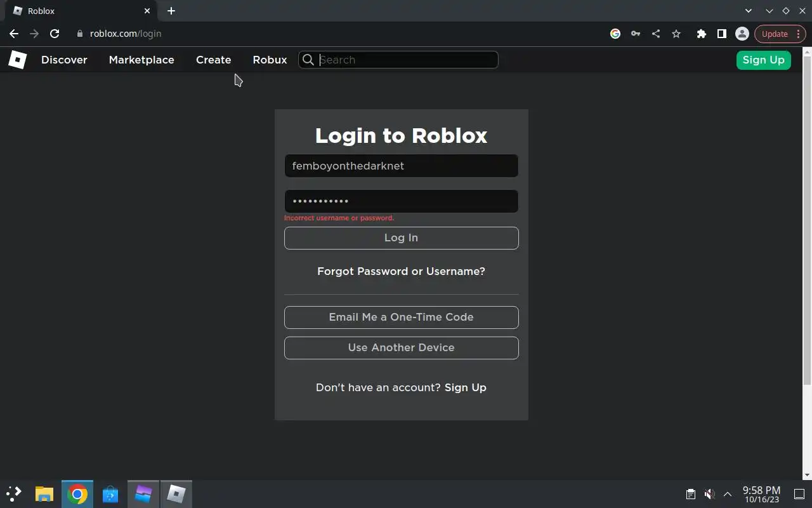Click the Log In button
Viewport: 812px width, 508px height.
pos(401,238)
